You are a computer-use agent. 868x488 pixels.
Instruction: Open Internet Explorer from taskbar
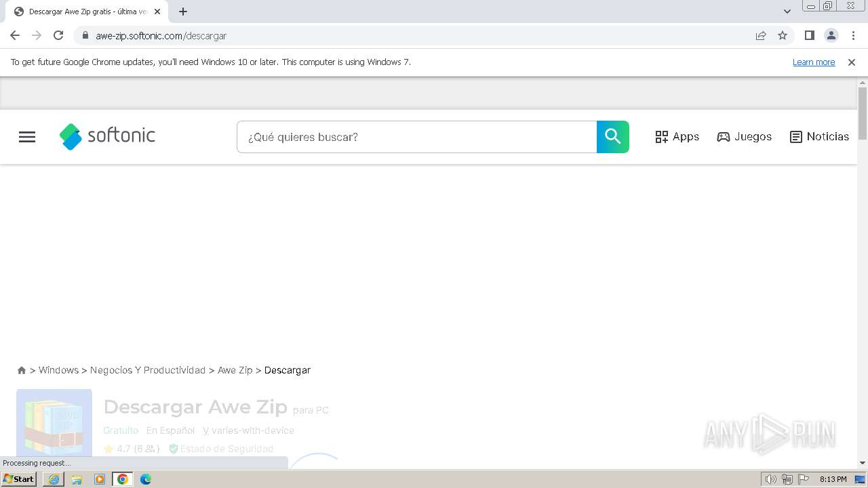pyautogui.click(x=54, y=479)
